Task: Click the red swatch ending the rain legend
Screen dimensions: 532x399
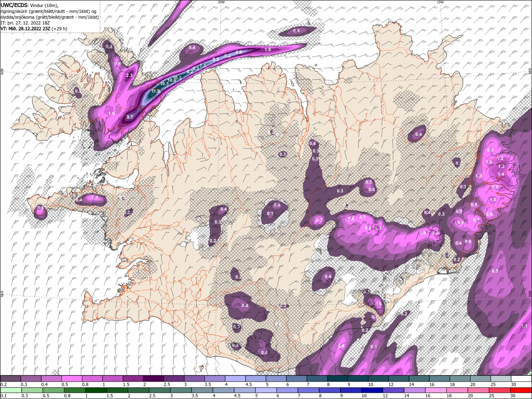Action: pyautogui.click(x=521, y=390)
